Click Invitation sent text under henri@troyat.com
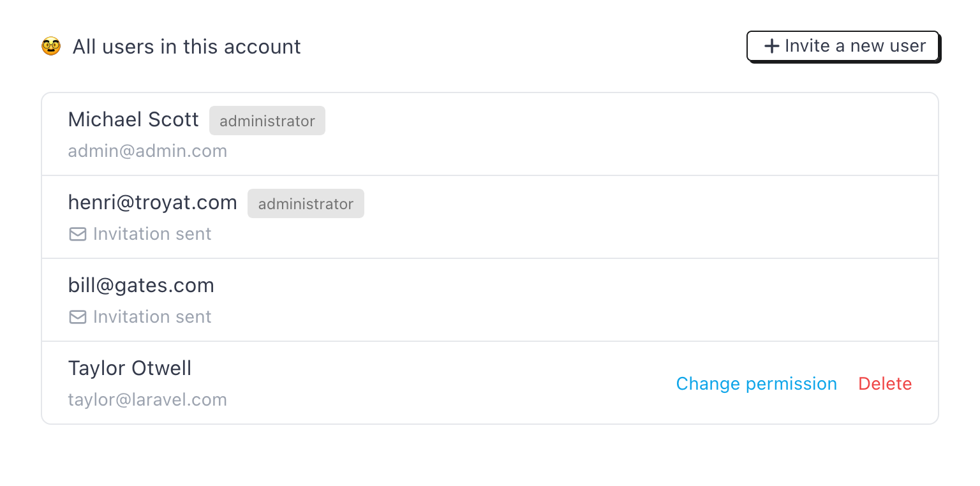Image resolution: width=980 pixels, height=486 pixels. 152,234
